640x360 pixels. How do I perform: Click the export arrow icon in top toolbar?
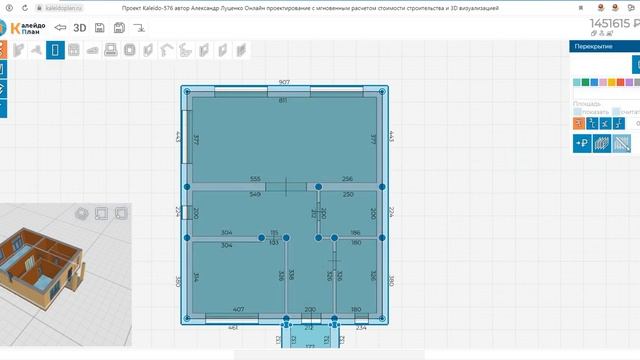point(139,28)
